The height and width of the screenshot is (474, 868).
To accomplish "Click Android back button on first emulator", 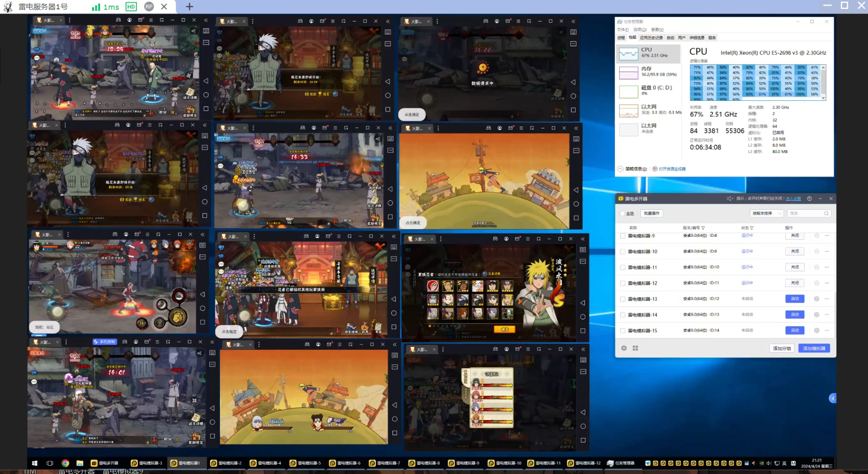I will 206,81.
